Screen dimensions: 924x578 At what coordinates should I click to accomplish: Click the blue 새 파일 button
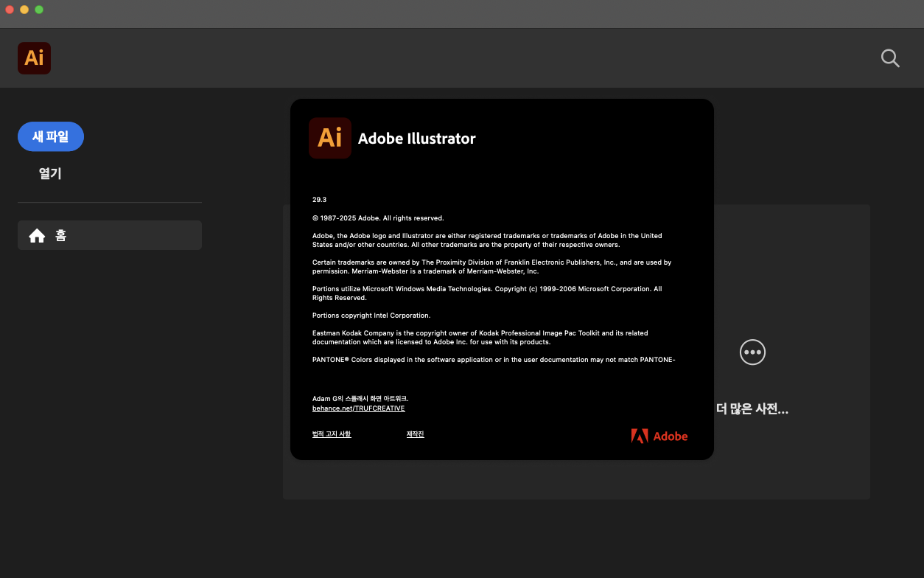51,136
